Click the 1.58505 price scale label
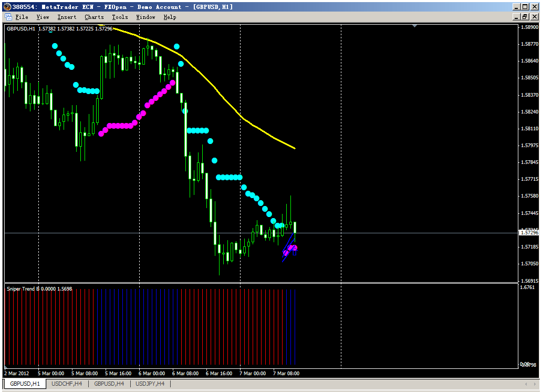 coord(529,78)
